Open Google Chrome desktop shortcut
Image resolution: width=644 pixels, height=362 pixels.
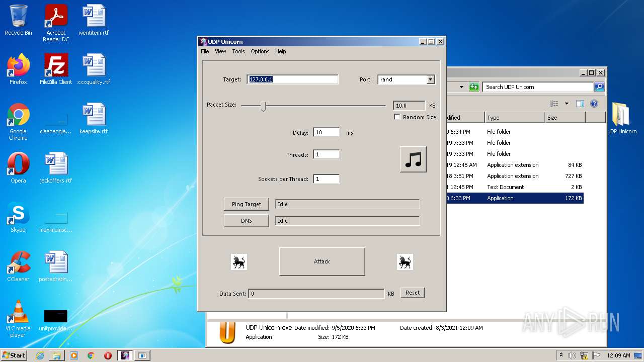tap(18, 122)
